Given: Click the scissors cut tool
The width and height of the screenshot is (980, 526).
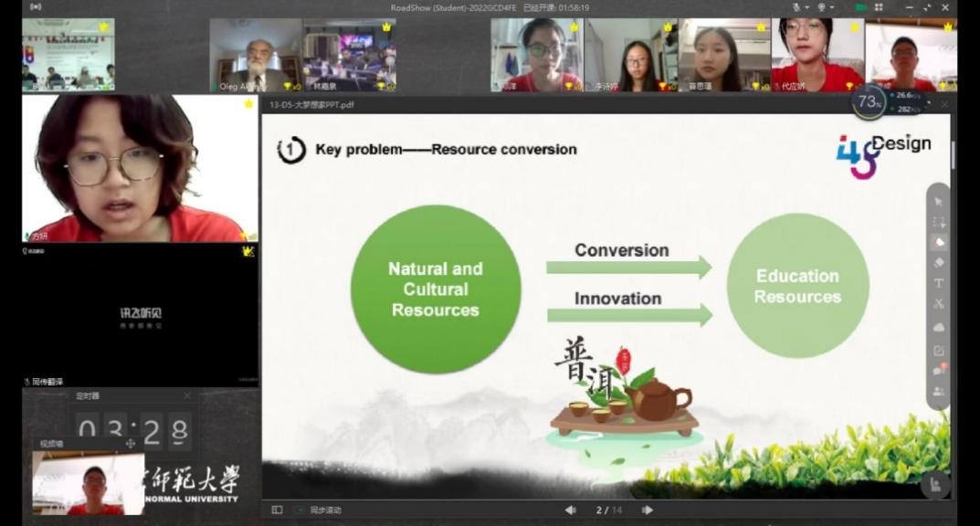Looking at the screenshot, I should [938, 304].
